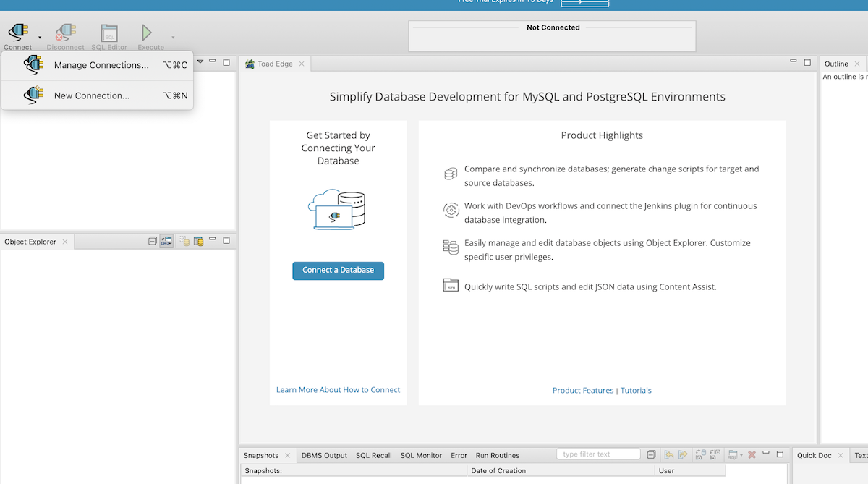
Task: Open the Execute dropdown arrow
Action: click(173, 37)
